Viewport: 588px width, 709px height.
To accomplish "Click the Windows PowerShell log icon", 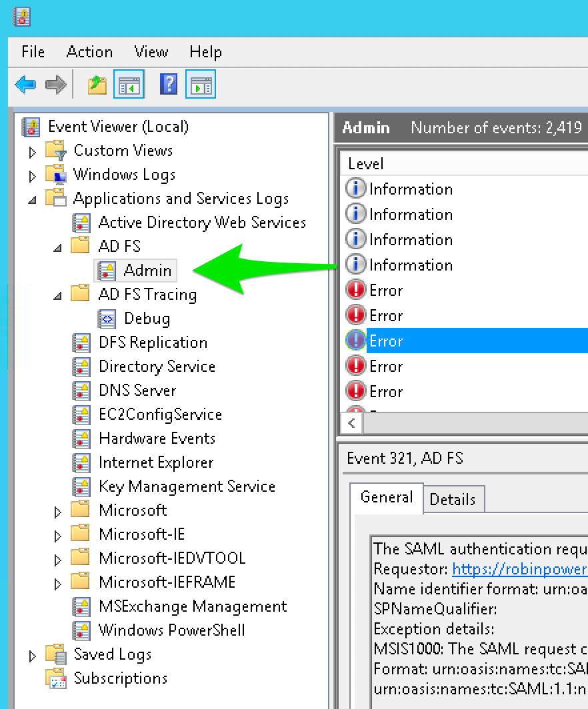I will click(x=81, y=631).
